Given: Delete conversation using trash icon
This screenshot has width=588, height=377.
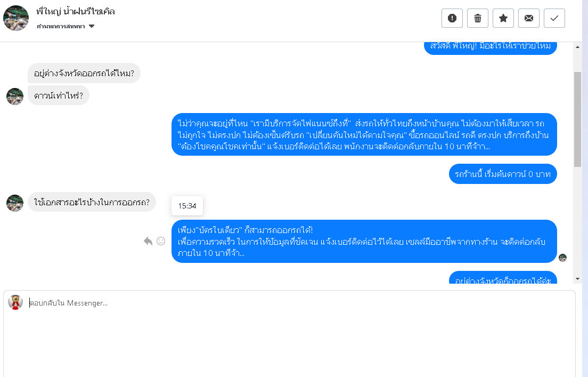Looking at the screenshot, I should click(478, 18).
